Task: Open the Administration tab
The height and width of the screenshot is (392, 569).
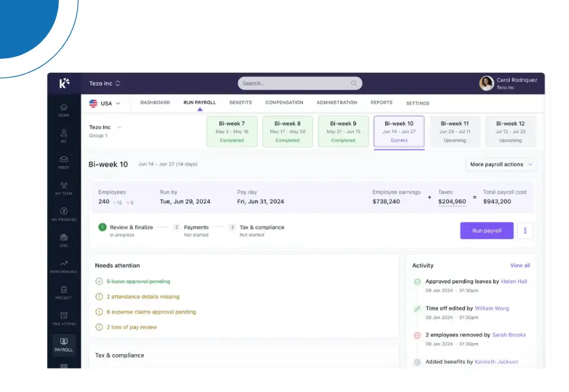Action: pos(337,103)
